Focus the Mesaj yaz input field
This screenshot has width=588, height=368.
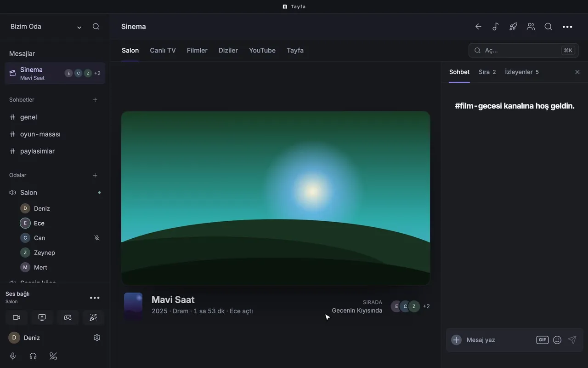pyautogui.click(x=498, y=340)
